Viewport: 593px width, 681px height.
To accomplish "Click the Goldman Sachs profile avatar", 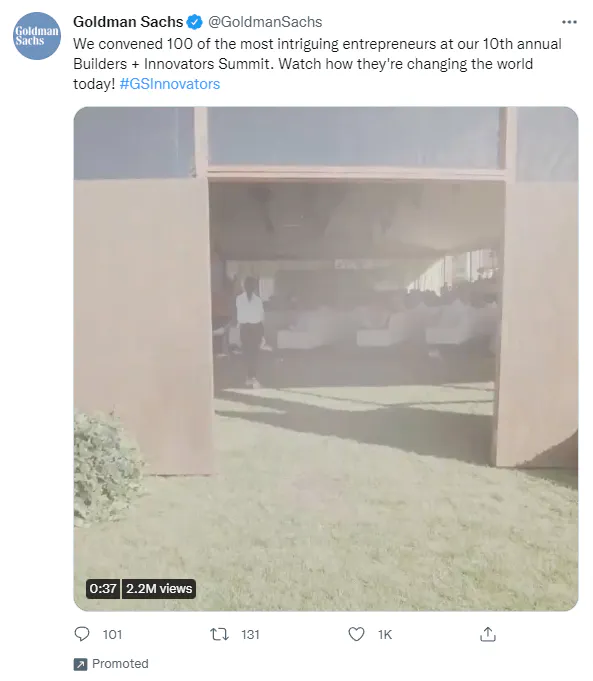I will coord(36,36).
